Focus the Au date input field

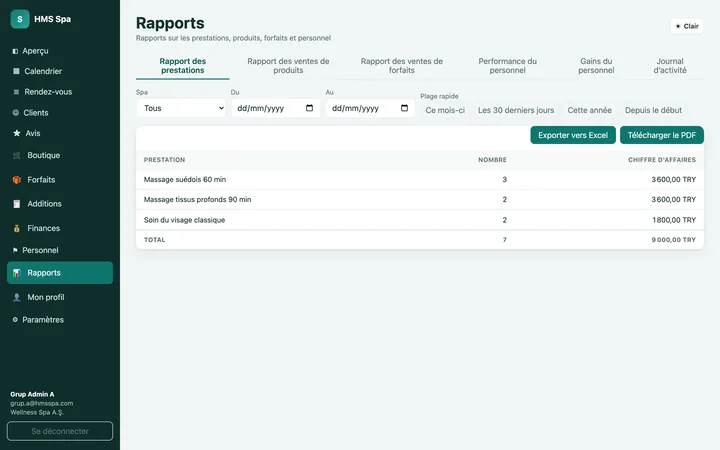[370, 108]
